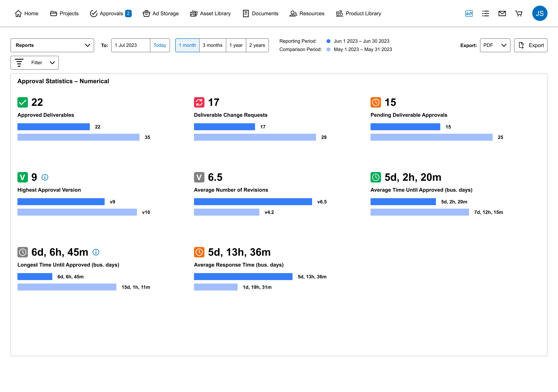Click the green checkmark Approved Deliverables icon
Viewport: 558px width, 392px height.
click(23, 102)
